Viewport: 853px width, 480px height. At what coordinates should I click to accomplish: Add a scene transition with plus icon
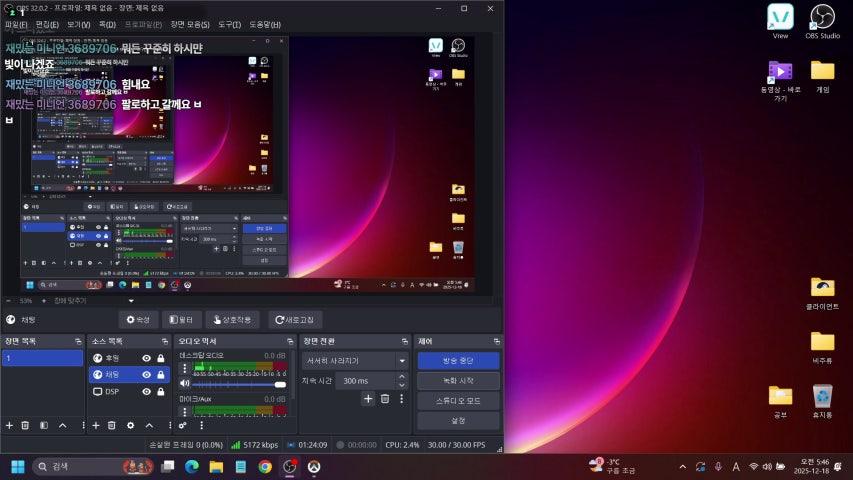pos(367,399)
